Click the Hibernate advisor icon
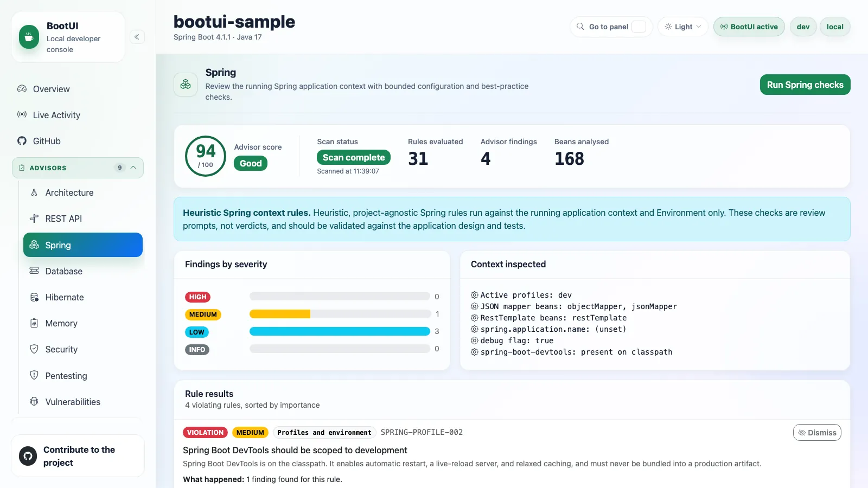 pos(34,297)
